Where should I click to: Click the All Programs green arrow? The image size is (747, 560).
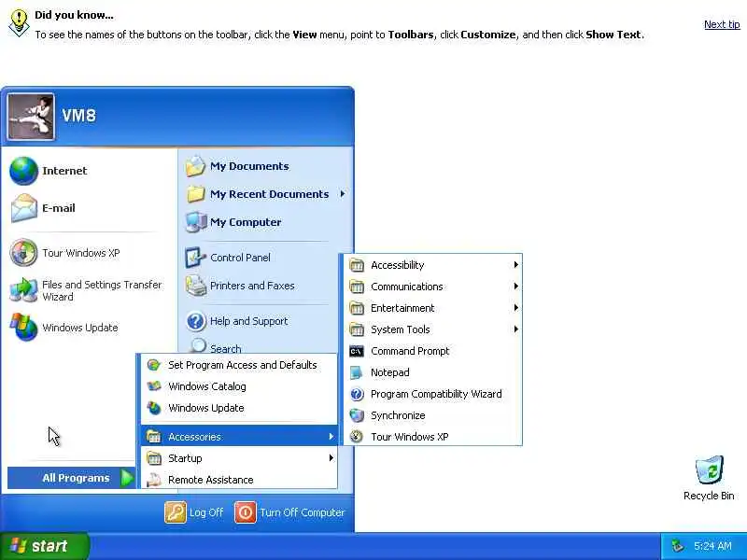(x=127, y=478)
